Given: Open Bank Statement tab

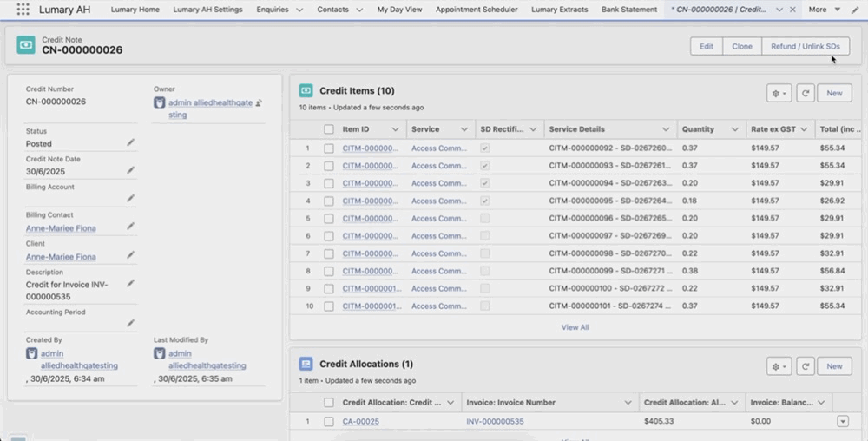Looking at the screenshot, I should (x=629, y=10).
